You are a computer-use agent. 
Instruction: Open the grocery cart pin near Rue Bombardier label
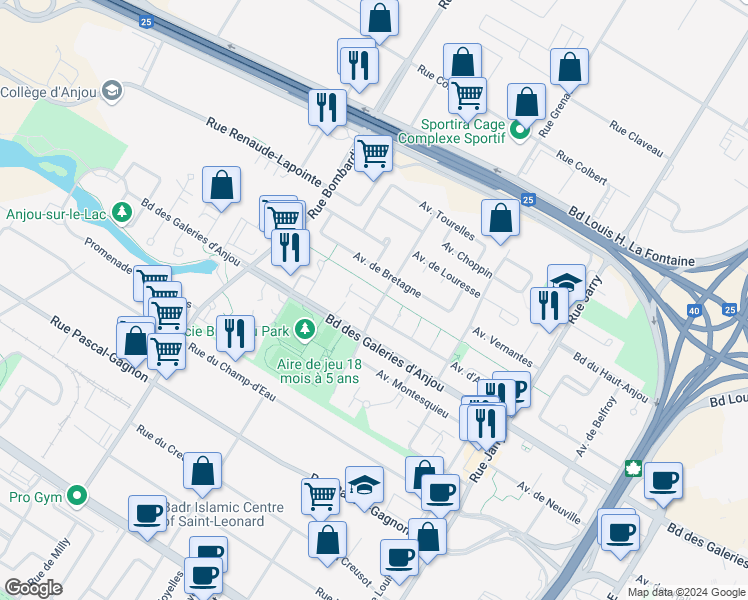374,156
